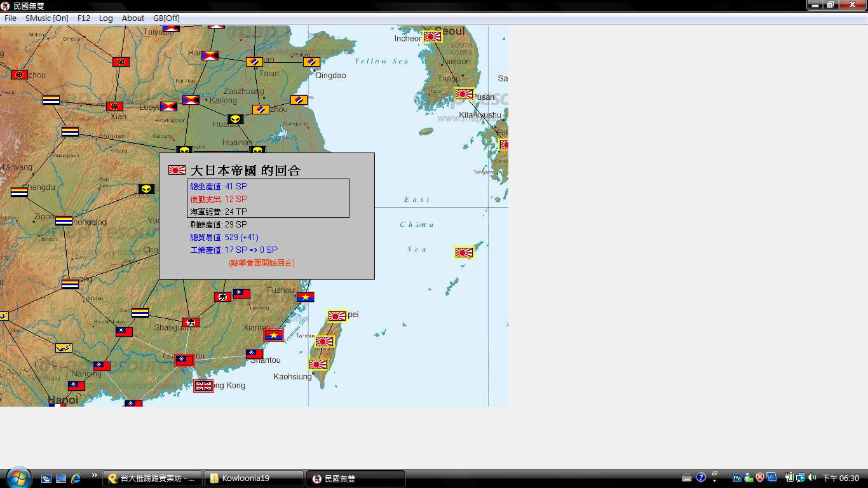The width and height of the screenshot is (868, 488).
Task: Select the Japanese flag near Kaohsiung
Action: coord(318,364)
